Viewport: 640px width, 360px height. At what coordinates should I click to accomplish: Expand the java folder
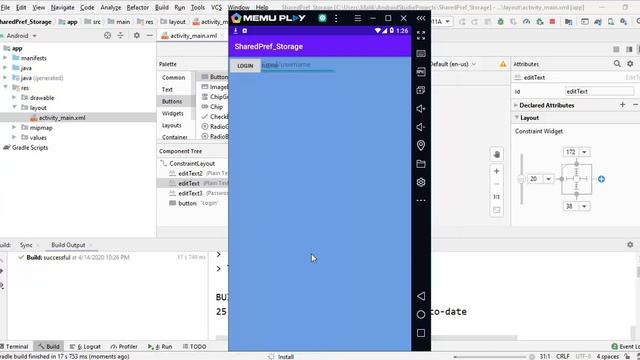pos(5,68)
